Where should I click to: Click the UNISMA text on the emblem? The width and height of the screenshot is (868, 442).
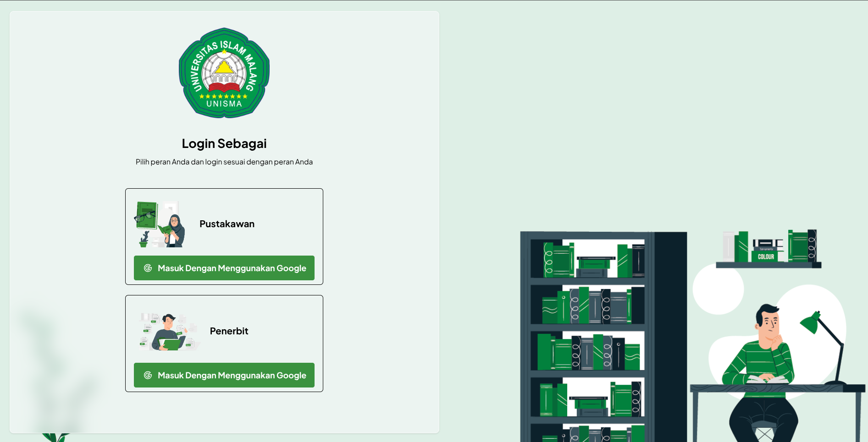click(x=224, y=104)
